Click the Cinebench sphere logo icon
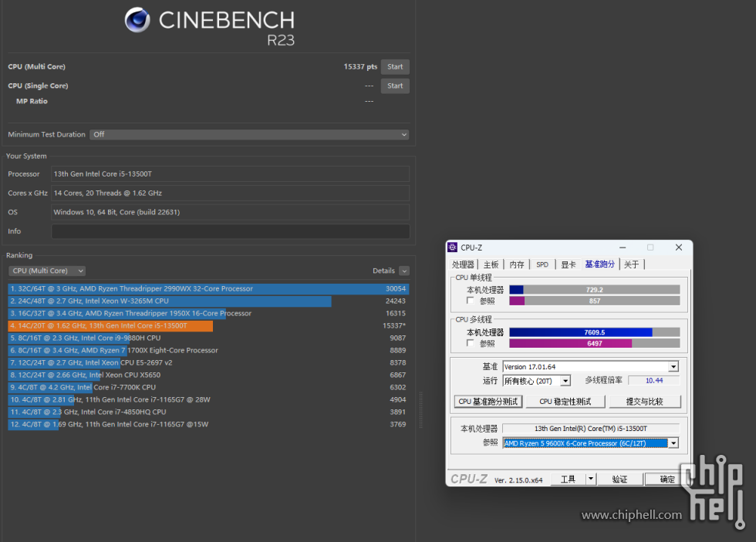The height and width of the screenshot is (542, 756). coord(137,20)
